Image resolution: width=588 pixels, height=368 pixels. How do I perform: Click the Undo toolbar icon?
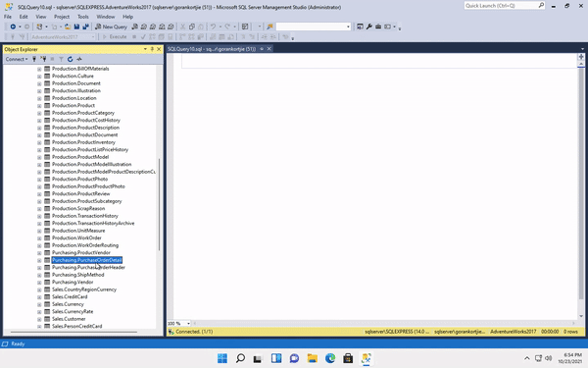[x=213, y=26]
